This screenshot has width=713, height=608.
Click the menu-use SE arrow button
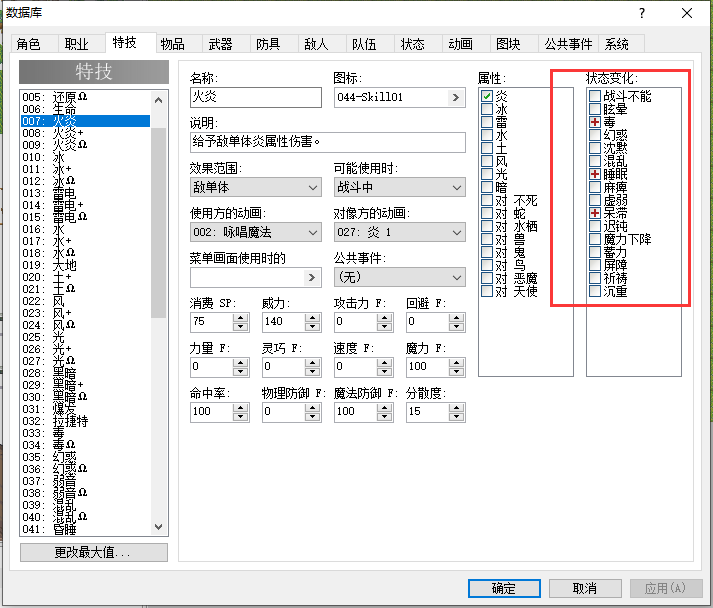pyautogui.click(x=311, y=277)
